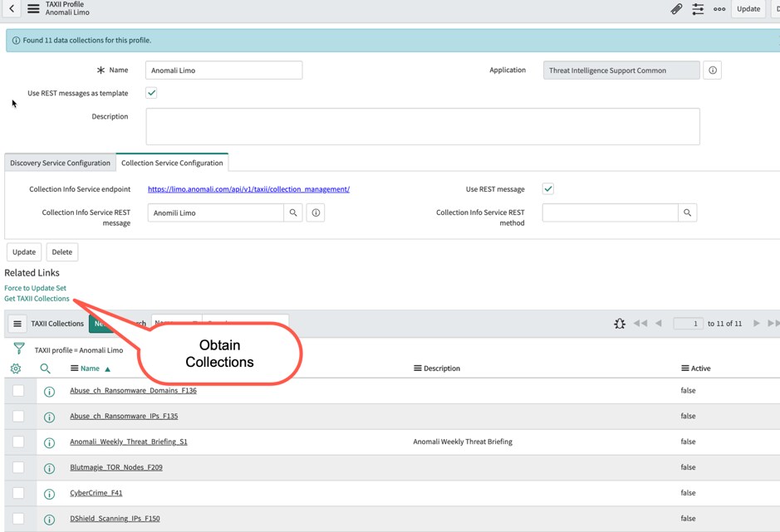Click the info icon beside Abuse_ch_Ransomware_Domains_F136
The width and height of the screenshot is (780, 532).
[x=49, y=390]
